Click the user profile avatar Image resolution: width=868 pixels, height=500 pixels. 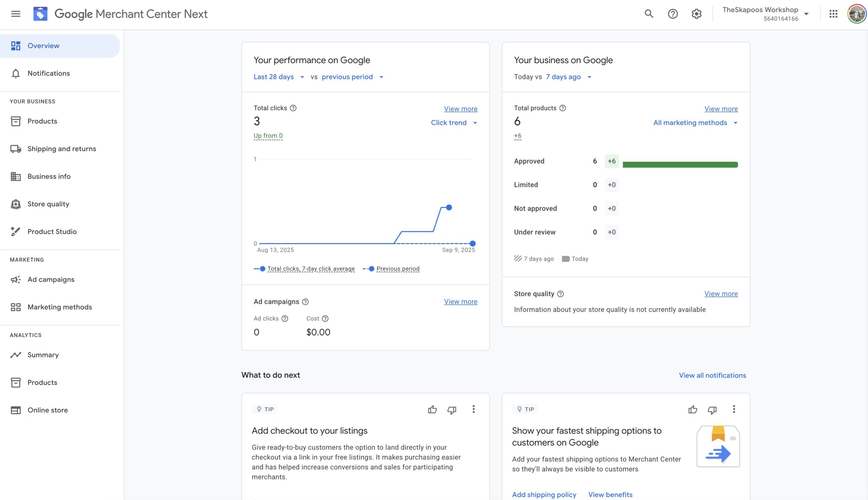click(x=856, y=14)
